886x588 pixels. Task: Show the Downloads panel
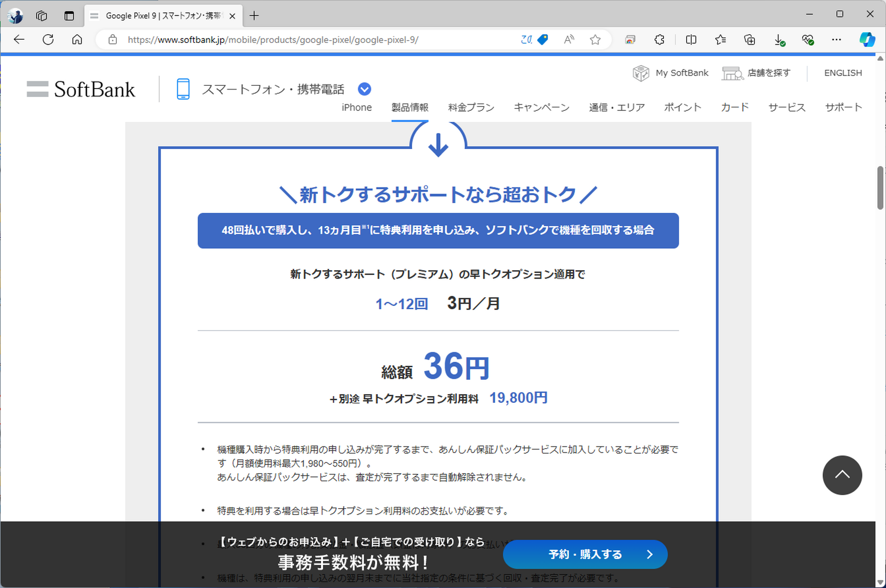(x=779, y=40)
